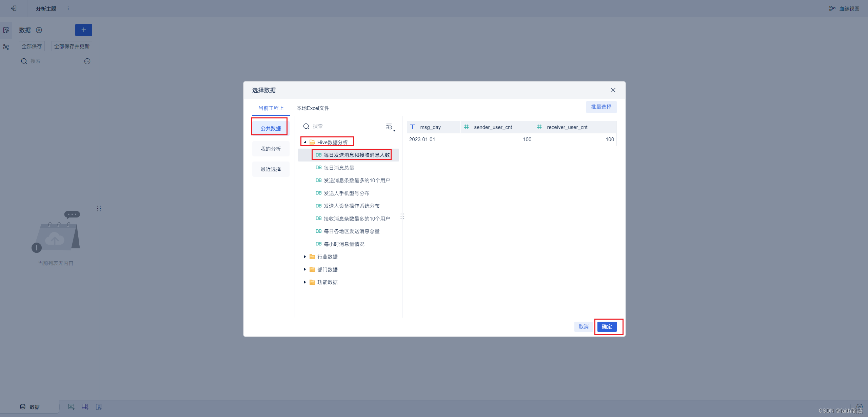The height and width of the screenshot is (417, 868).
Task: Click the more-options circle icon by sidebar search
Action: point(87,61)
